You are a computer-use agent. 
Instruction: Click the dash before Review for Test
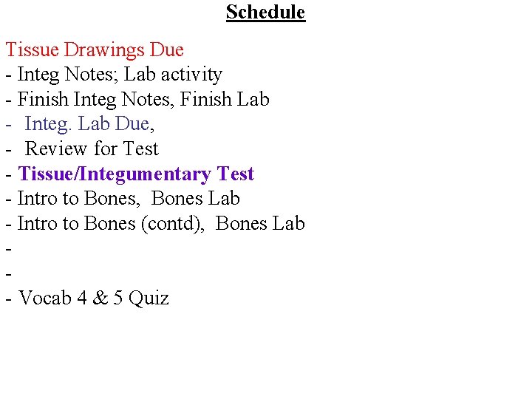click(8, 150)
